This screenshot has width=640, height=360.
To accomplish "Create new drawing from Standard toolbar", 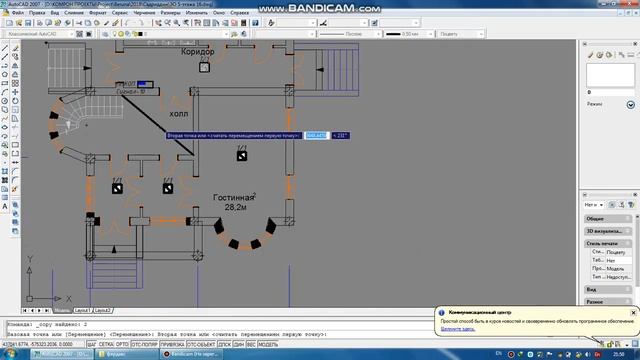I will click(x=9, y=23).
